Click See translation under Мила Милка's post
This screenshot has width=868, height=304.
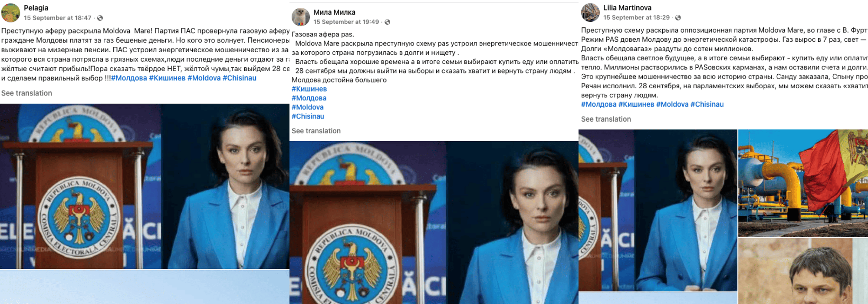click(x=316, y=131)
